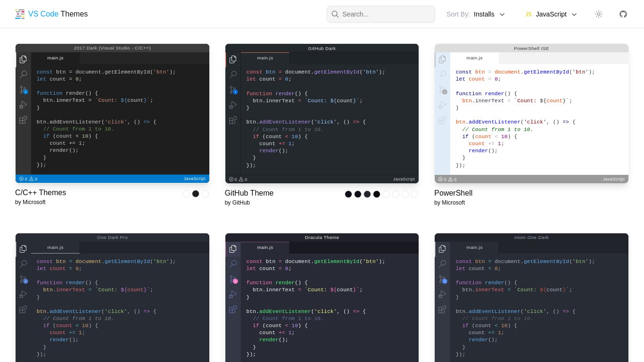Click Source Control icon in PowerShell ISE preview
This screenshot has width=644, height=362.
(442, 90)
